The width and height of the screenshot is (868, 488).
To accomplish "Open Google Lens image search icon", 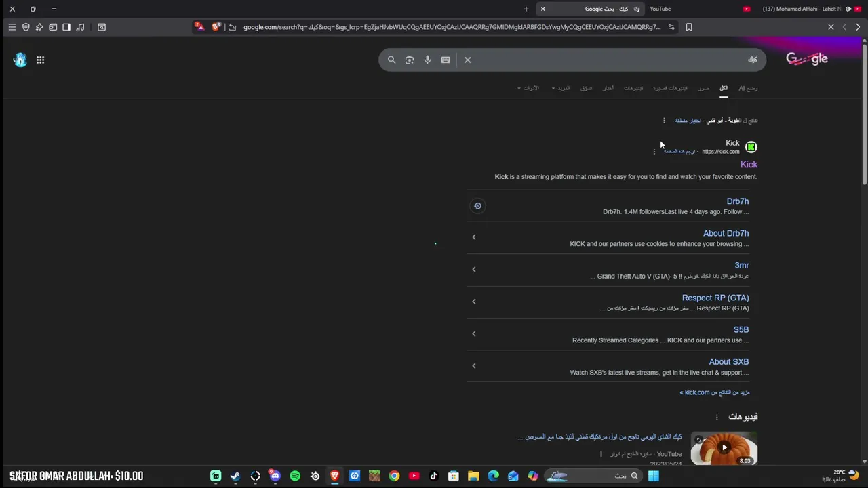I will pyautogui.click(x=410, y=60).
